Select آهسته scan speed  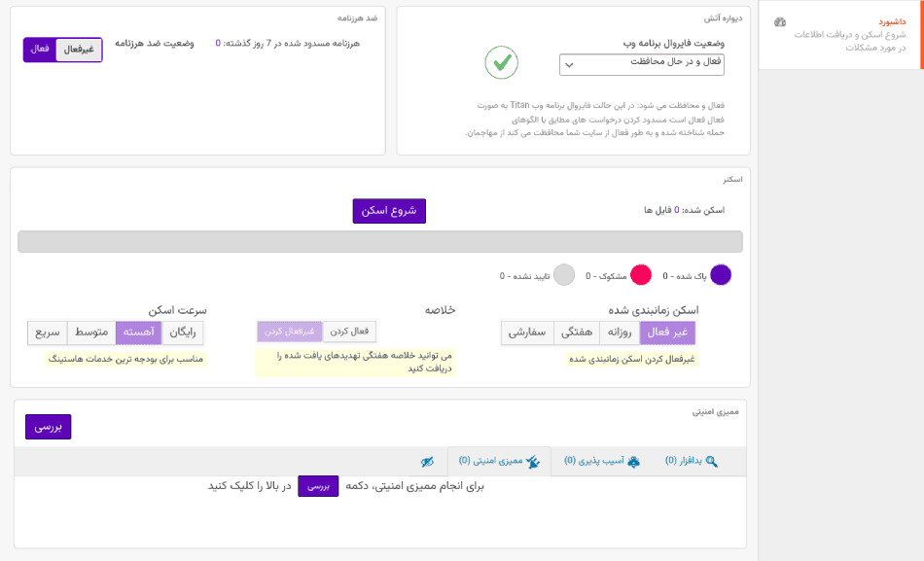(x=138, y=333)
